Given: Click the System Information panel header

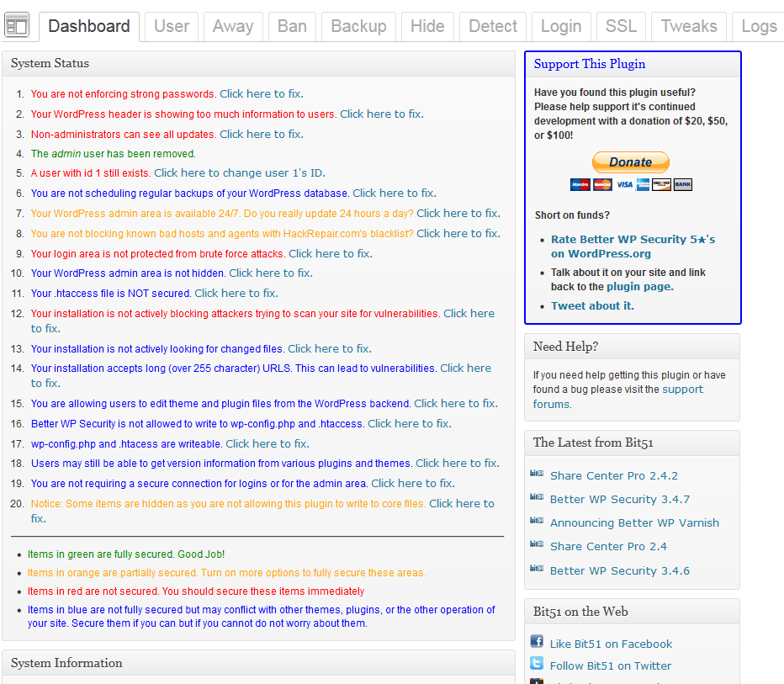Looking at the screenshot, I should point(258,663).
